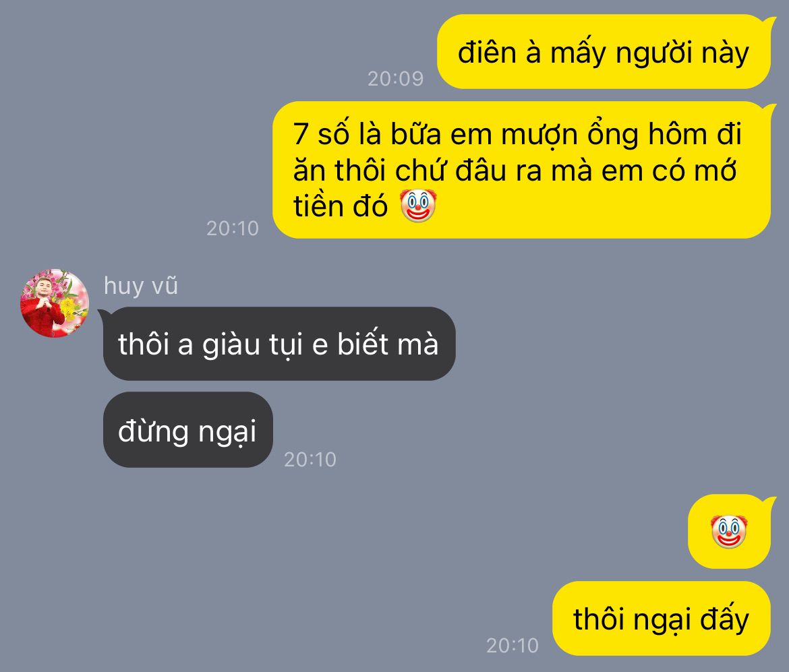Click the number '7' starting the long message
Image resolution: width=789 pixels, height=672 pixels.
click(300, 134)
